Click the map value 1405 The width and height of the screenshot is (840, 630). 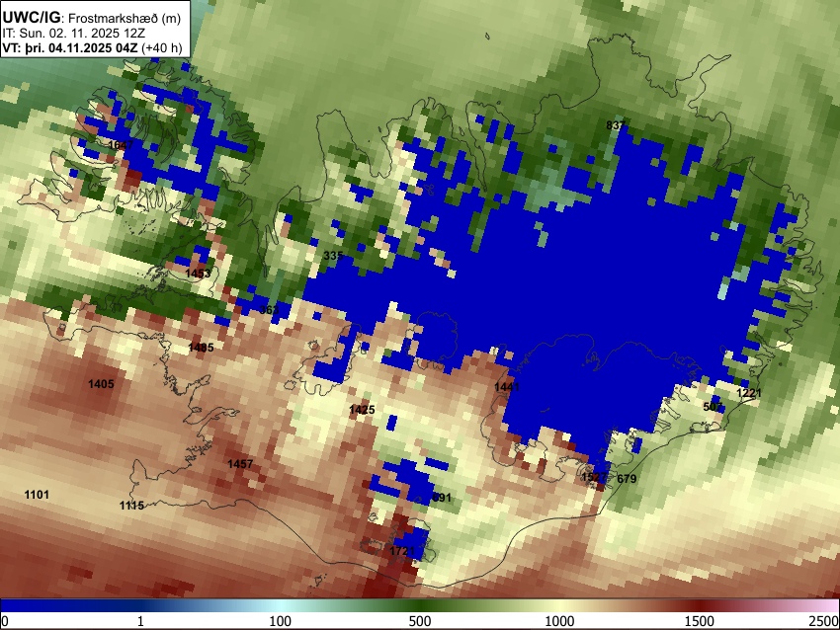(x=101, y=384)
